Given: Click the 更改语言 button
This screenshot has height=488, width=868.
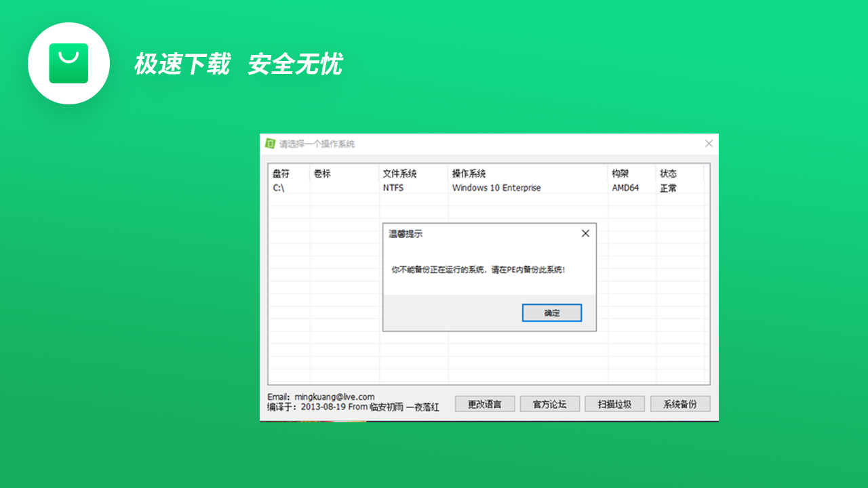Looking at the screenshot, I should click(484, 403).
